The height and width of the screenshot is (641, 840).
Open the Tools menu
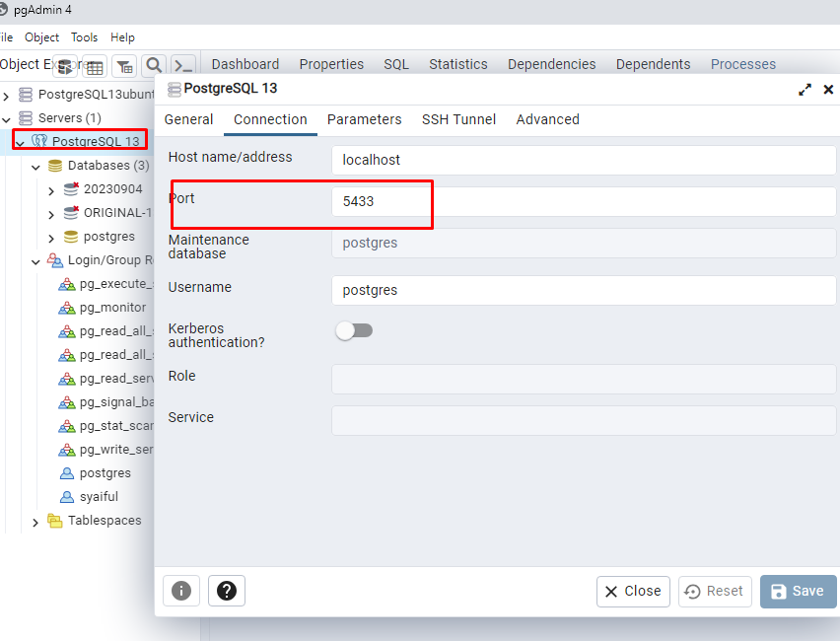coord(84,37)
